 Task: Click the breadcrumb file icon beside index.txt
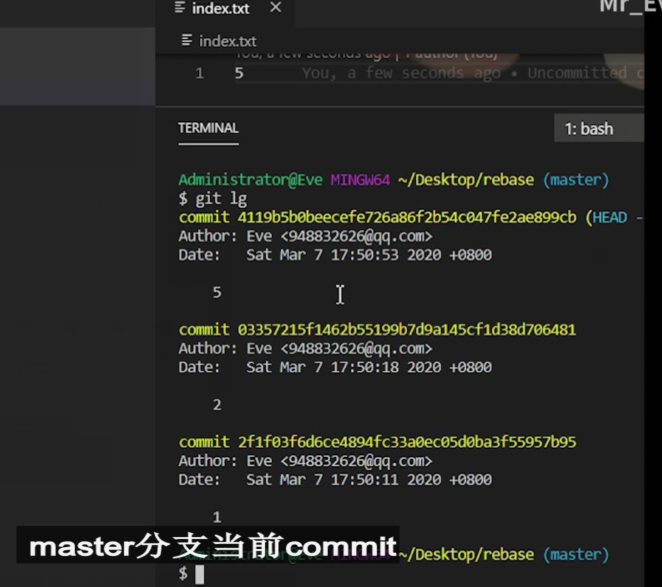(x=187, y=40)
